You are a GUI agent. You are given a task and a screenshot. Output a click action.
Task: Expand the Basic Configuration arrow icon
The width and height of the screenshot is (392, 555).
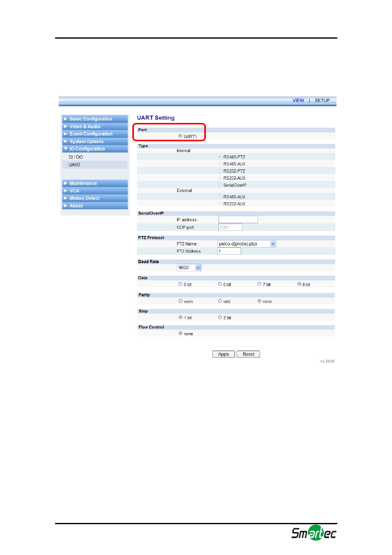(x=65, y=119)
